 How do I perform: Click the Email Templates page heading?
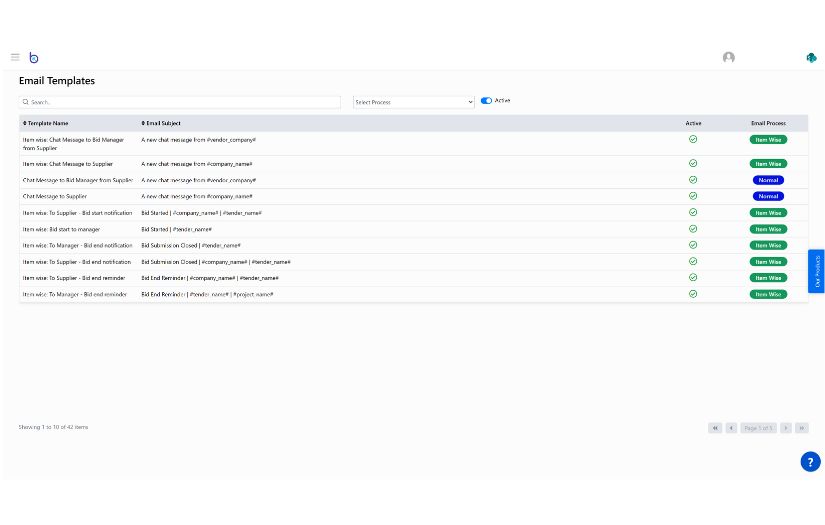57,80
